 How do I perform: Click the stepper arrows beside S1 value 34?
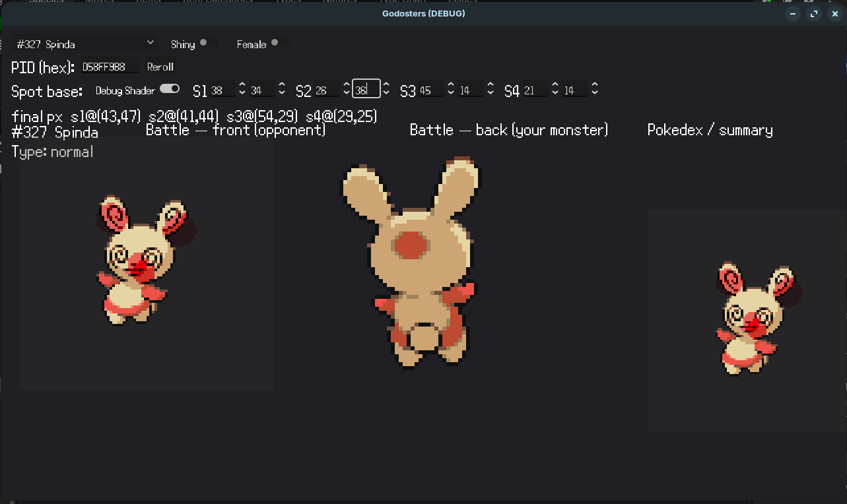tap(282, 90)
